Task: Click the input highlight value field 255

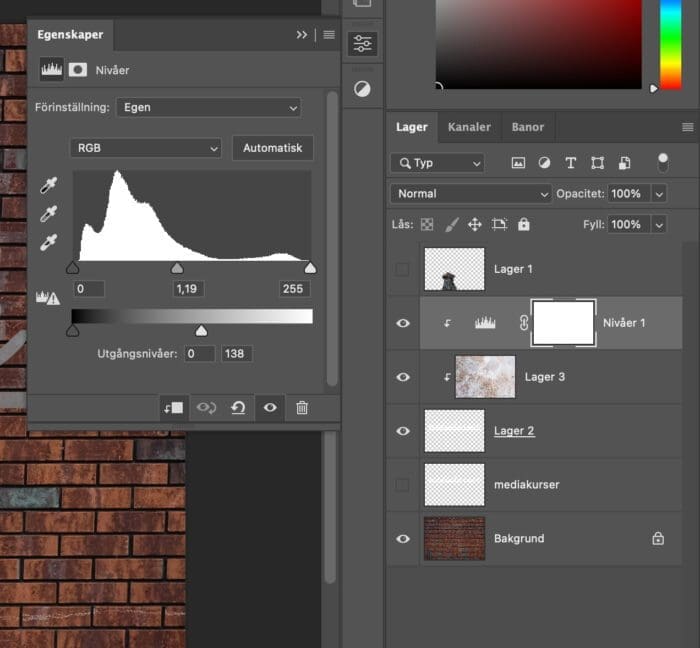Action: coord(295,289)
